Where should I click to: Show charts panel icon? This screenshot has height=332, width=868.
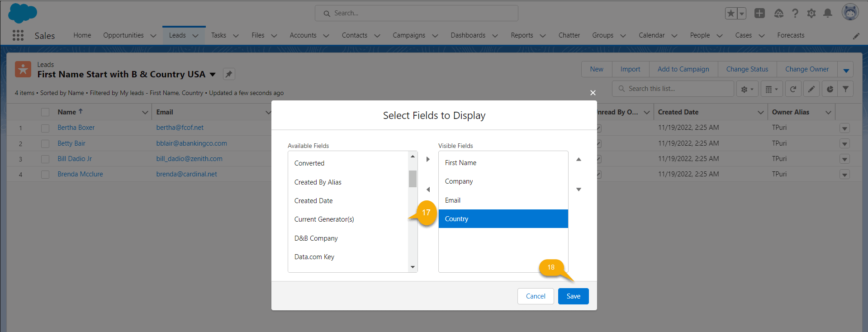pos(830,89)
